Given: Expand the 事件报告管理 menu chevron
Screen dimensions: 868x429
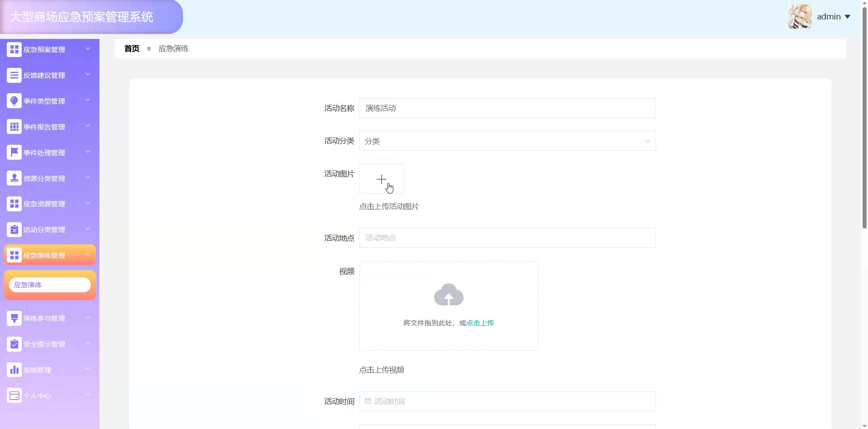Looking at the screenshot, I should 88,126.
